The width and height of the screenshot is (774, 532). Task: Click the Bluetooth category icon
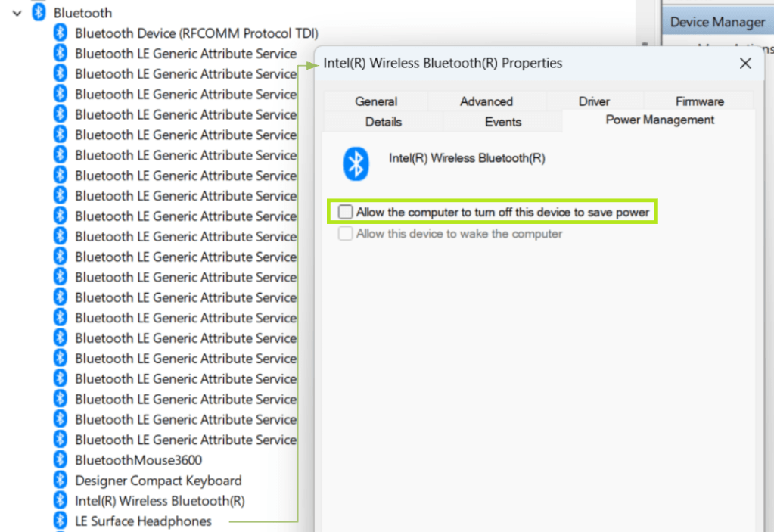[39, 13]
